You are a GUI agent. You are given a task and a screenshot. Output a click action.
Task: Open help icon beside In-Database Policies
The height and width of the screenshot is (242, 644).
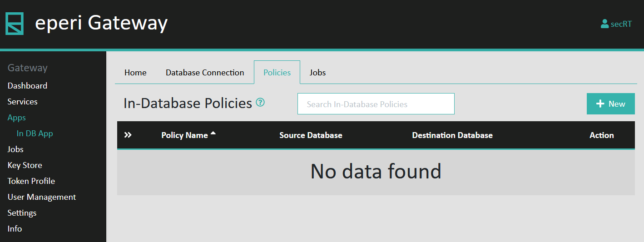(x=260, y=102)
